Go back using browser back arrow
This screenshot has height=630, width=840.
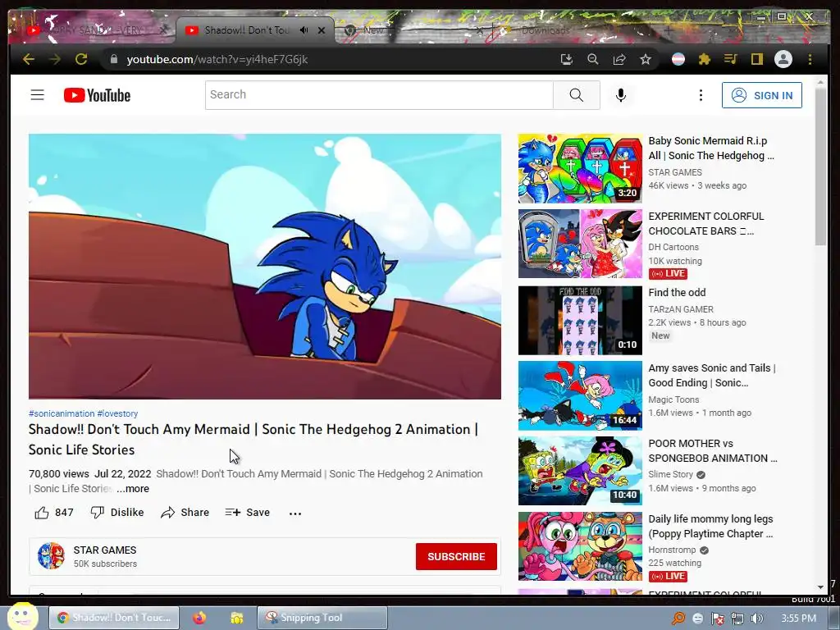[29, 59]
